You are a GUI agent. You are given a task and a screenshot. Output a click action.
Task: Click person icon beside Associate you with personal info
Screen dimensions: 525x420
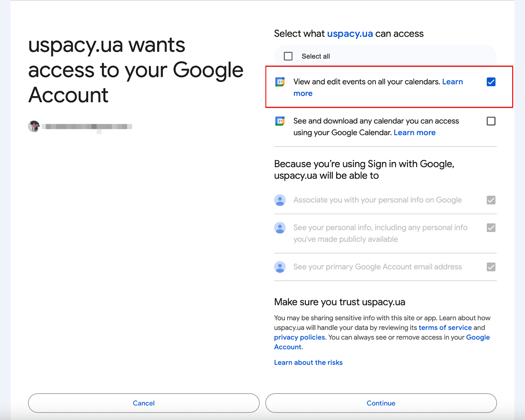click(x=280, y=200)
